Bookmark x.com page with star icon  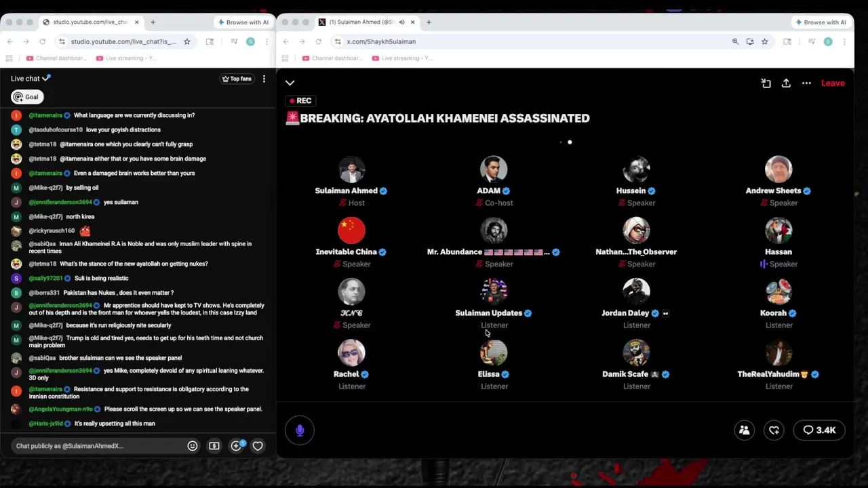[764, 41]
